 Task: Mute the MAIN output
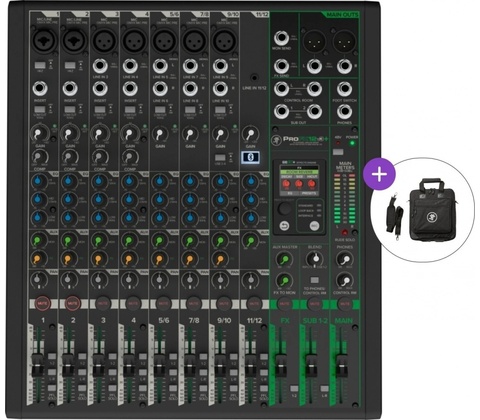pyautogui.click(x=345, y=304)
